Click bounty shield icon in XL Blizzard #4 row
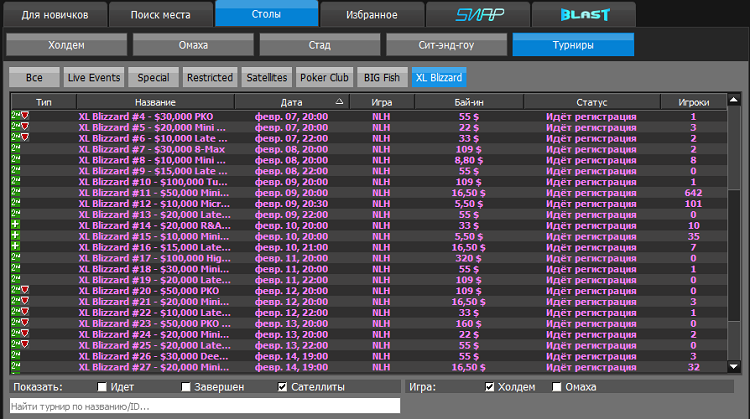The image size is (750, 419). coord(24,116)
